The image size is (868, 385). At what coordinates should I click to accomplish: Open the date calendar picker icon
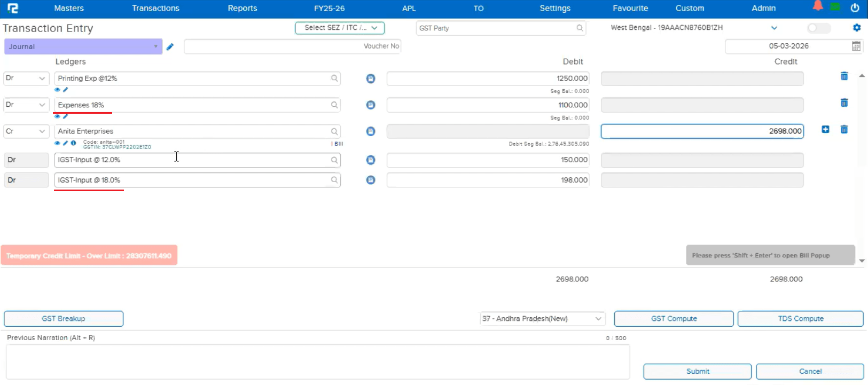point(856,46)
